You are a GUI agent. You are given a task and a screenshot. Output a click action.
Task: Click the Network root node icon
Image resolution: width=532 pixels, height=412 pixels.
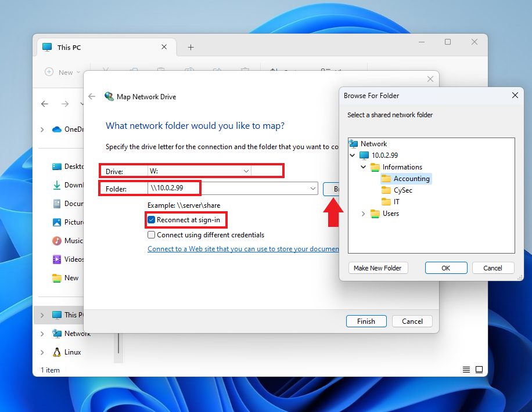point(353,144)
